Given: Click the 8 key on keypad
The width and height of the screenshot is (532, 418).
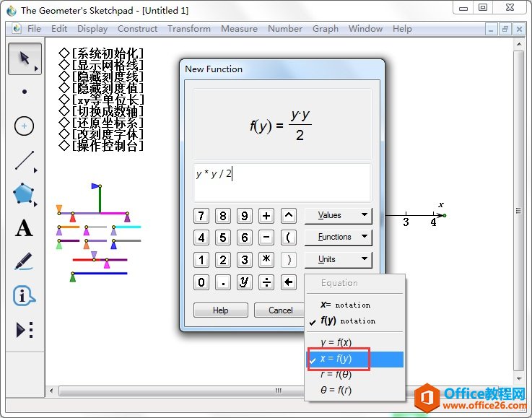Looking at the screenshot, I should [x=223, y=216].
